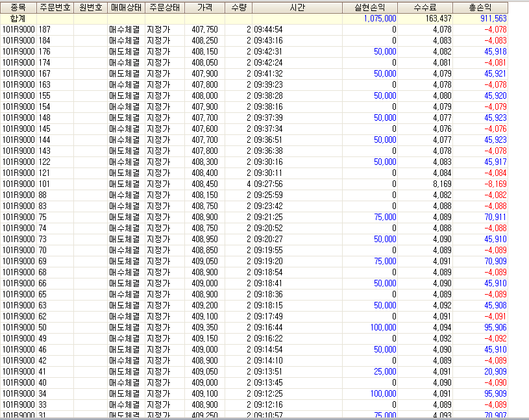
Task: Click realized profit 75,000 in order 75 row
Action: (385, 217)
